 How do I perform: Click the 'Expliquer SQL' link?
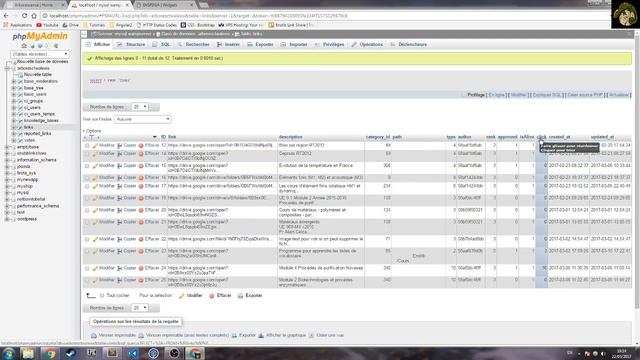point(547,95)
